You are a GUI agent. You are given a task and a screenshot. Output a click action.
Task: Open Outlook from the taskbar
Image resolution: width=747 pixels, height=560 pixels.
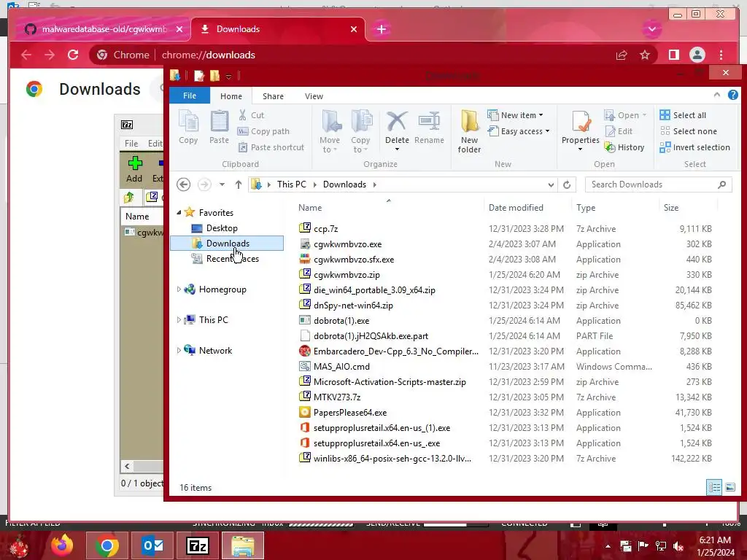point(152,545)
